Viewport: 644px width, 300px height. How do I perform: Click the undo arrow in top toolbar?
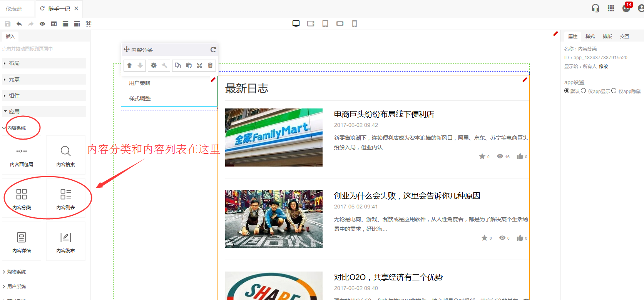point(19,24)
